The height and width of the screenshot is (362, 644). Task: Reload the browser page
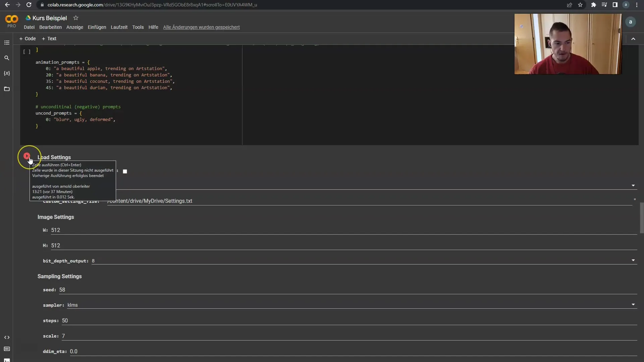(x=29, y=5)
